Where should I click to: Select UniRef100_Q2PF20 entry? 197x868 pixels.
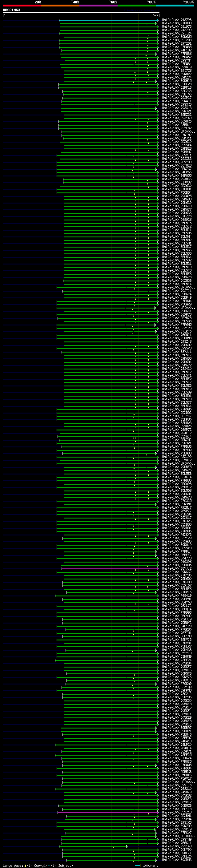point(177,84)
